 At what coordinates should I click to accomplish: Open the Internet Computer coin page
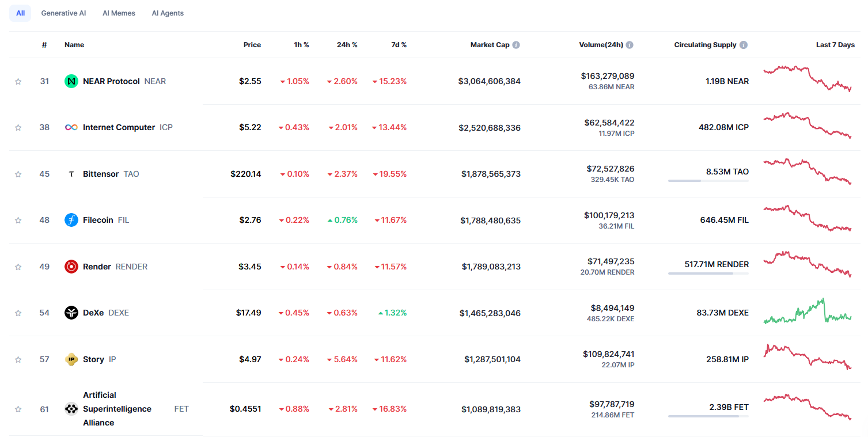point(119,127)
